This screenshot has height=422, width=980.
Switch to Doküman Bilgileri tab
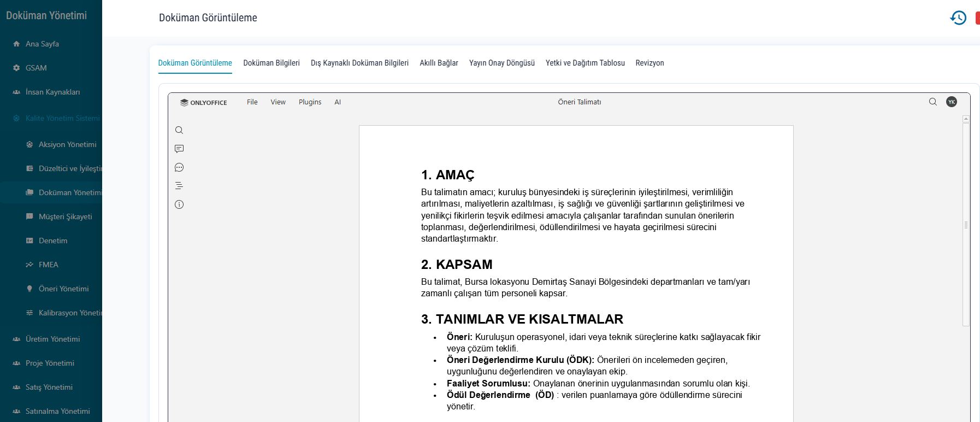(271, 63)
